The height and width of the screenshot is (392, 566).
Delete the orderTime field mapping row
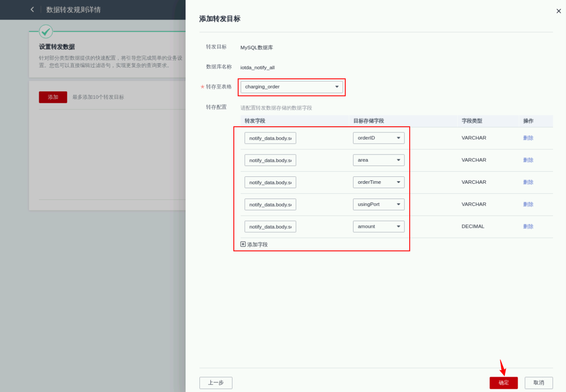click(x=528, y=182)
